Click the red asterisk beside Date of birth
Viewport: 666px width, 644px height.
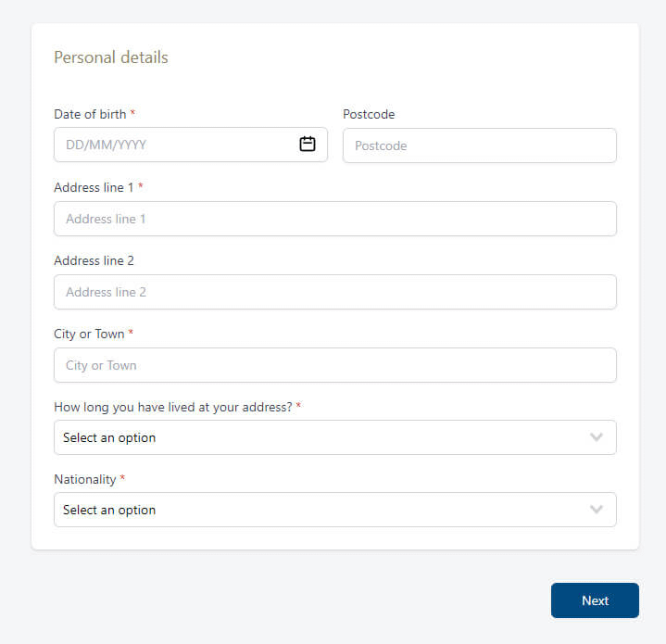132,113
